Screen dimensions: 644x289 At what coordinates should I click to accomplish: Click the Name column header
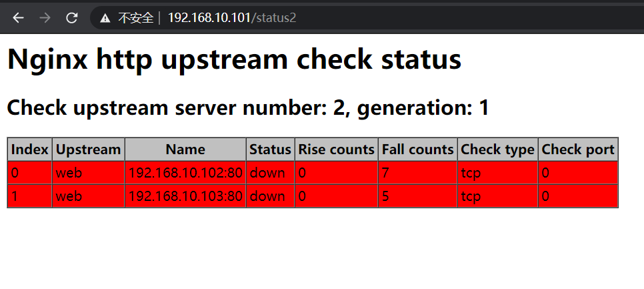185,150
